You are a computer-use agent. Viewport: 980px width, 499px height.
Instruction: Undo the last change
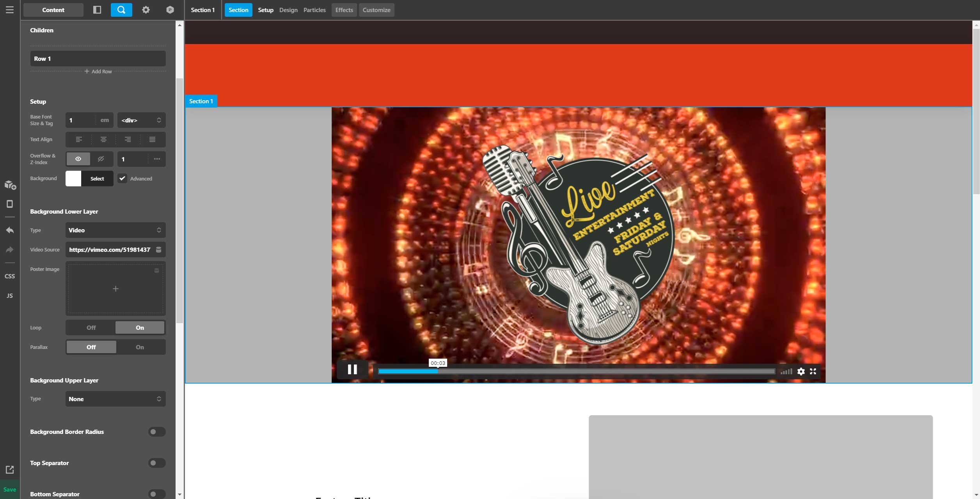(x=10, y=230)
